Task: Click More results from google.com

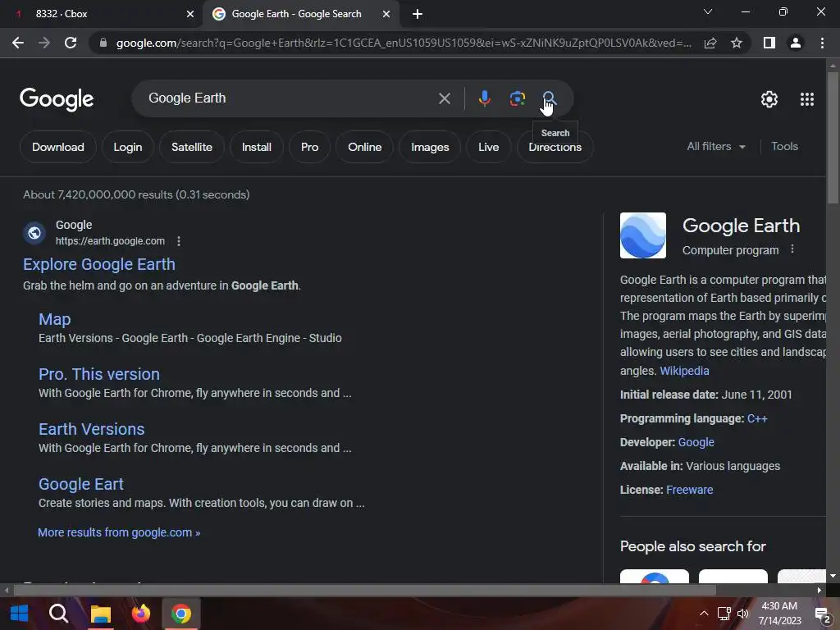Action: [x=119, y=532]
